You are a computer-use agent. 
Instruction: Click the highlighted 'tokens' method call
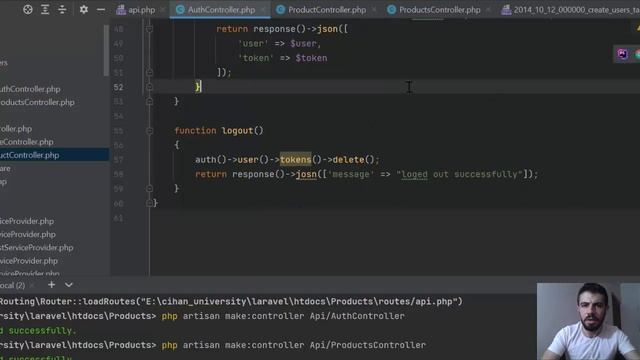[x=296, y=160]
